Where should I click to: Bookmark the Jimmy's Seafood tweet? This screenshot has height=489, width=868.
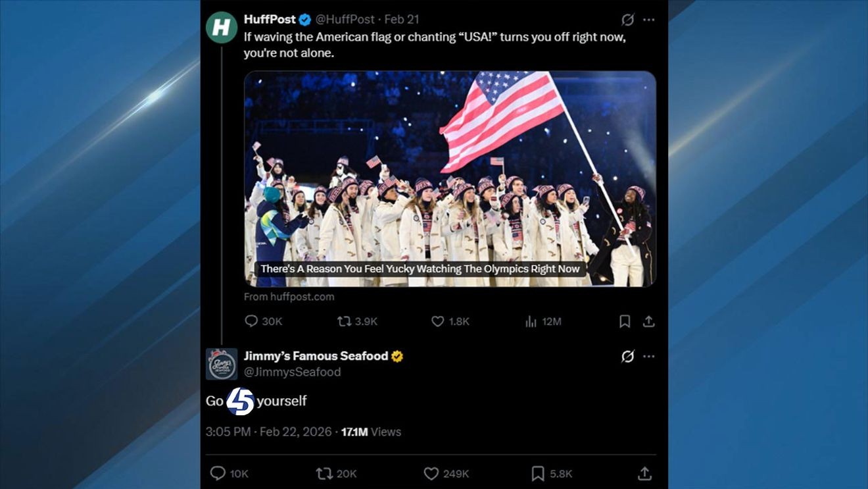[x=538, y=473]
